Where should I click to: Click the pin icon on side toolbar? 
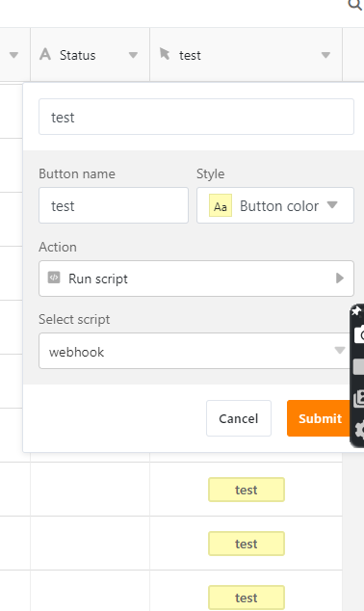(356, 311)
